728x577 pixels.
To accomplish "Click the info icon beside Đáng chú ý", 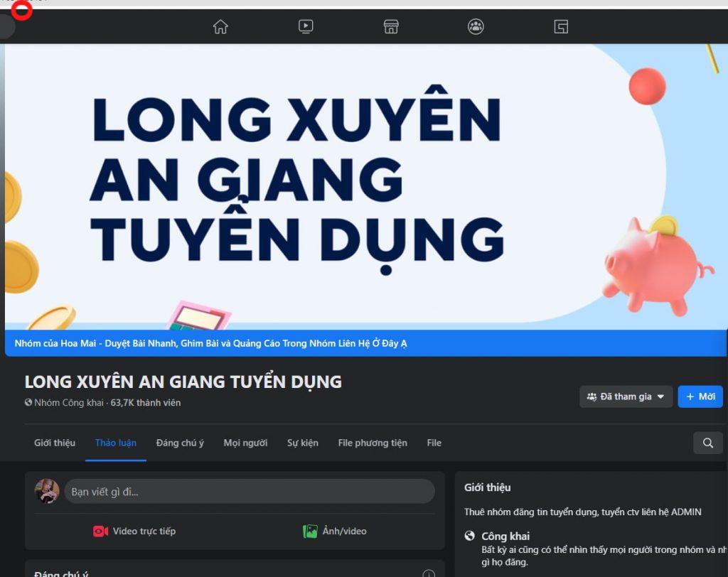I will click(x=429, y=573).
